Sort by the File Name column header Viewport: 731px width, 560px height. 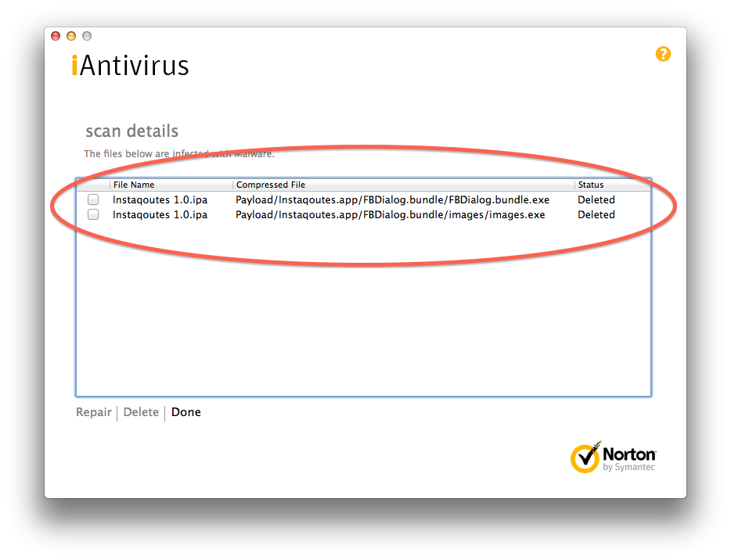(171, 185)
